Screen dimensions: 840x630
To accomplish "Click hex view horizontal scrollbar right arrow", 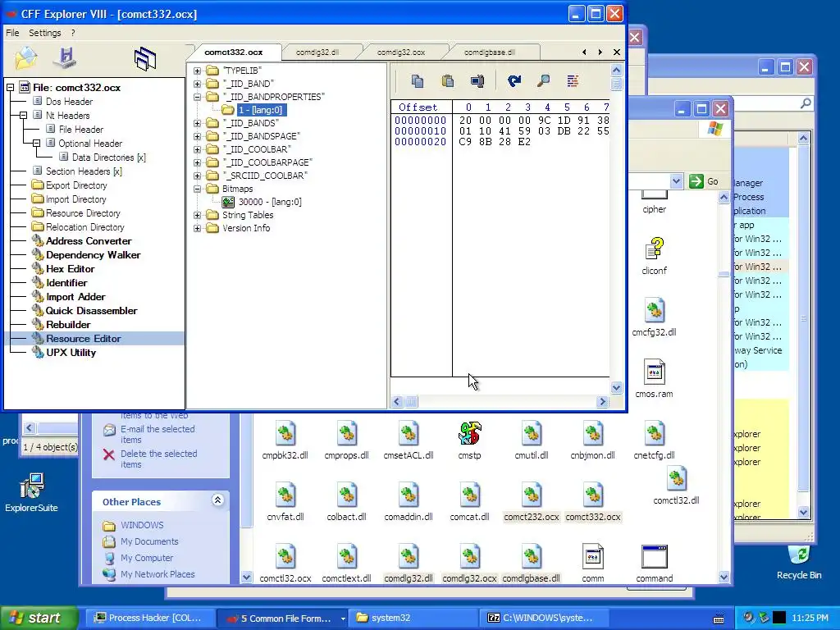I will pos(602,401).
